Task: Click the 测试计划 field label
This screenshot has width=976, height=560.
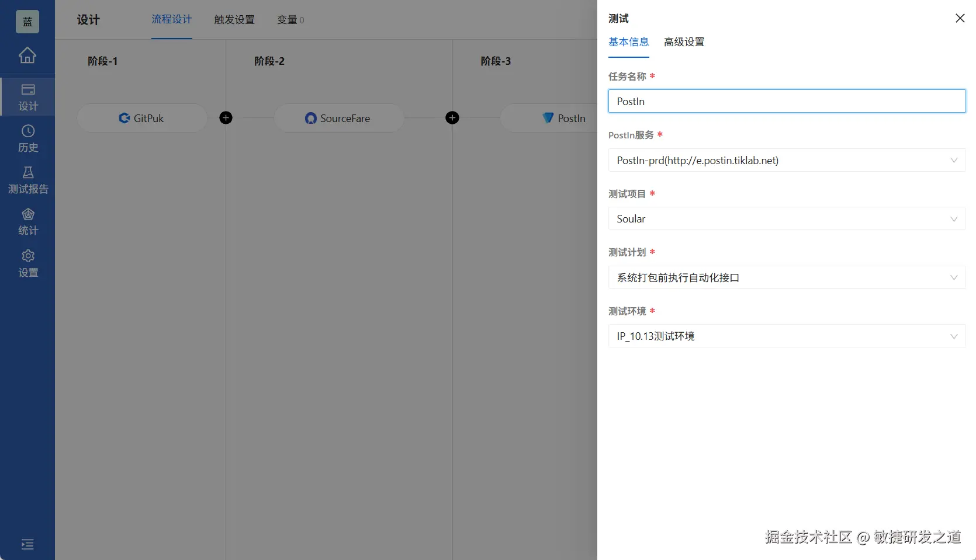Action: tap(627, 252)
